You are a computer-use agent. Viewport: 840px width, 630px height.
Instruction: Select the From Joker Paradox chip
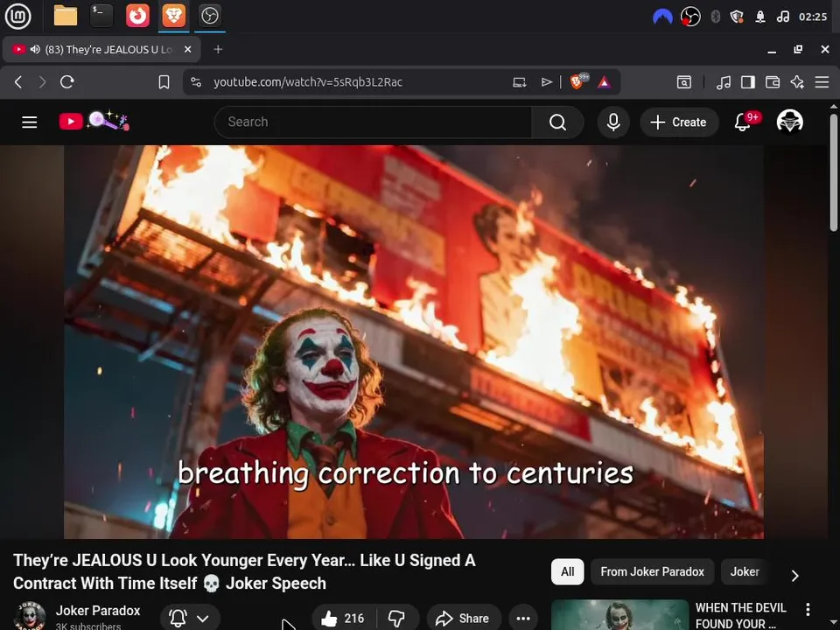(x=652, y=571)
